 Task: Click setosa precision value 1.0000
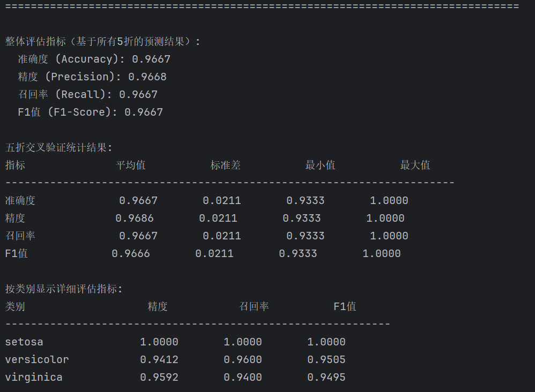pos(159,342)
